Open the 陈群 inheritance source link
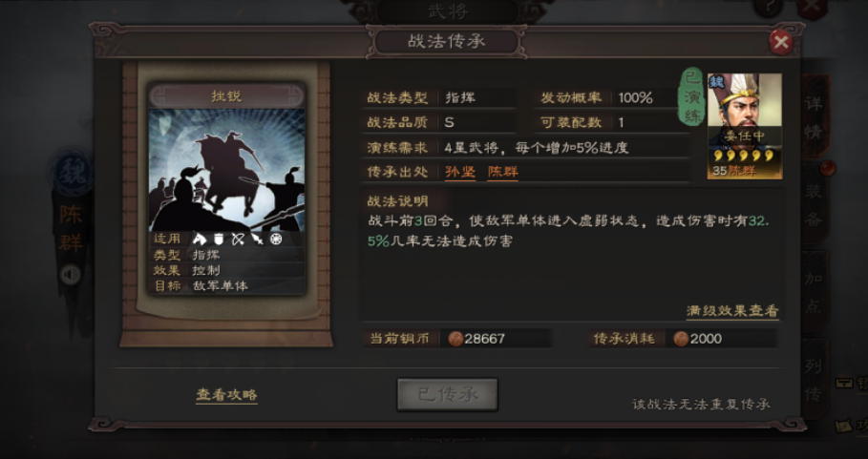Image resolution: width=868 pixels, height=459 pixels. [502, 172]
